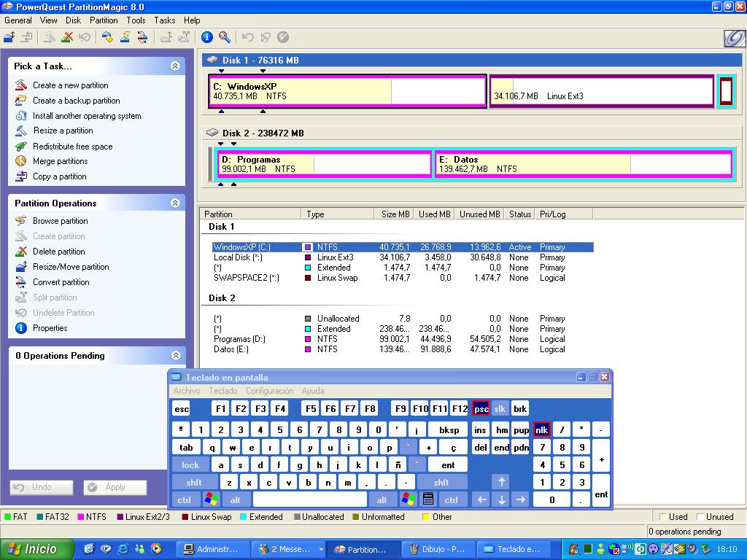Click the Label partition toolbar icon
Screen dimensions: 747x560
pos(107,37)
